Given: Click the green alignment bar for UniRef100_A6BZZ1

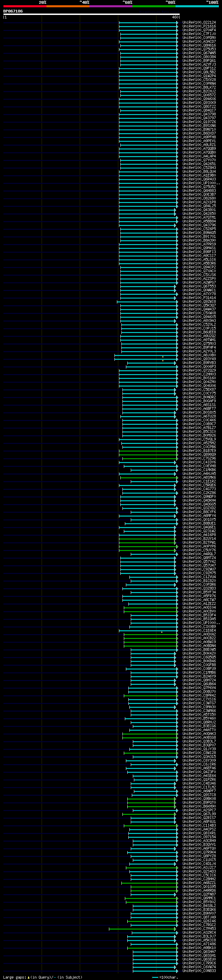Looking at the screenshot, I should click(150, 883).
